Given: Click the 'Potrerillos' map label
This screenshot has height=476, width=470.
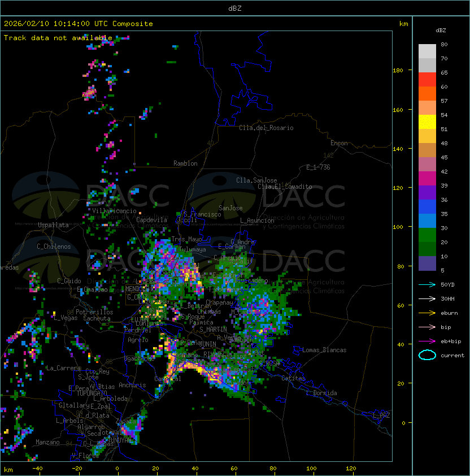Looking at the screenshot, I should (94, 312).
